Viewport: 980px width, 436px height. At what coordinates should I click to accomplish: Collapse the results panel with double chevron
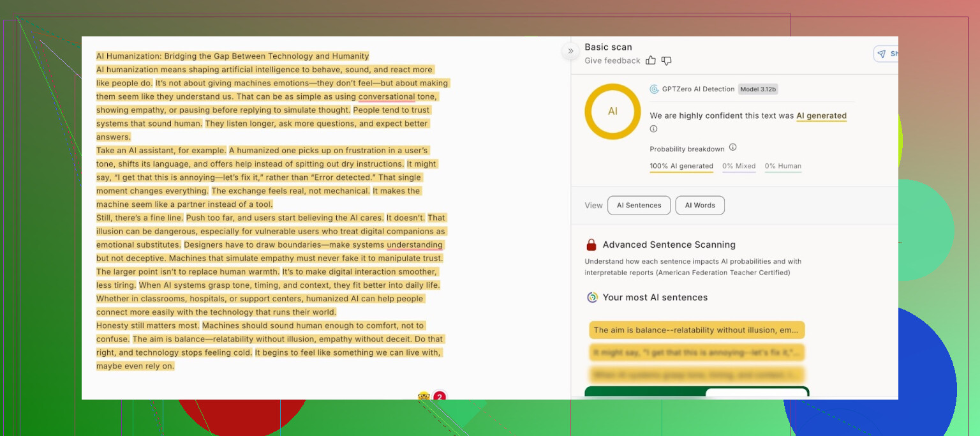click(x=570, y=51)
